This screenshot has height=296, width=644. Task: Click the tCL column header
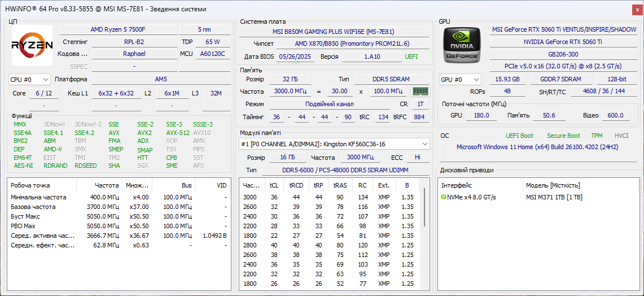(274, 185)
